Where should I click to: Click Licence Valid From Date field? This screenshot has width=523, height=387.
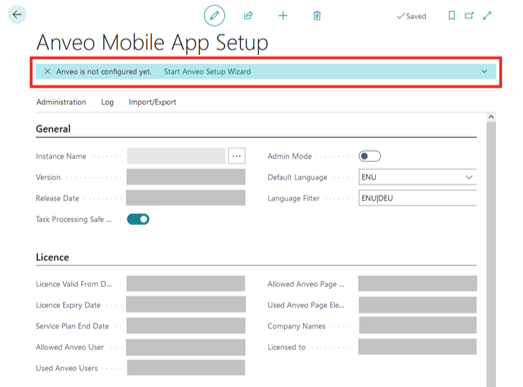coord(186,284)
